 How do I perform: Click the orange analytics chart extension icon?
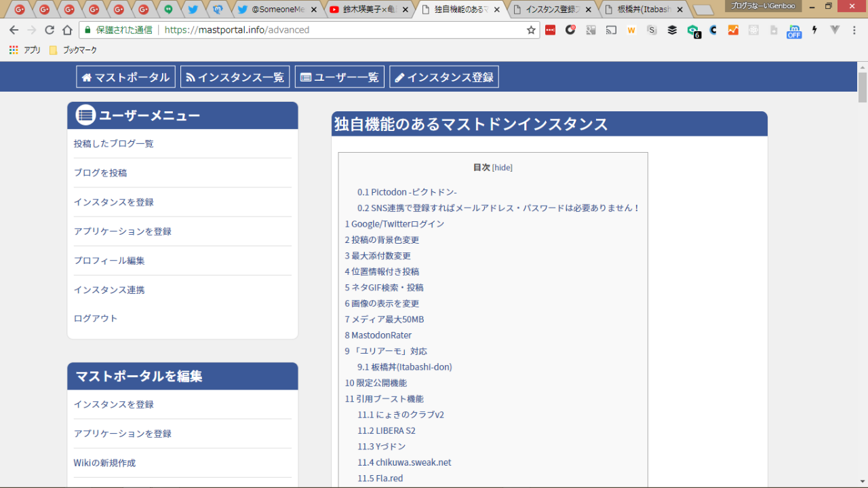coord(733,30)
